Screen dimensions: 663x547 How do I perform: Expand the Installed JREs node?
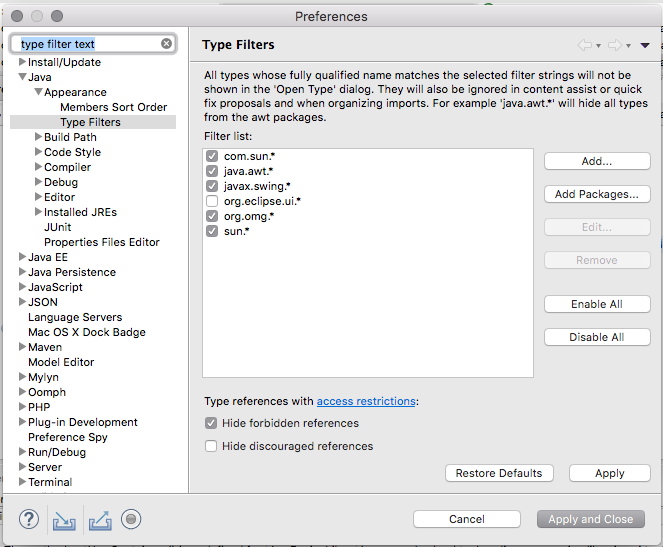[38, 212]
